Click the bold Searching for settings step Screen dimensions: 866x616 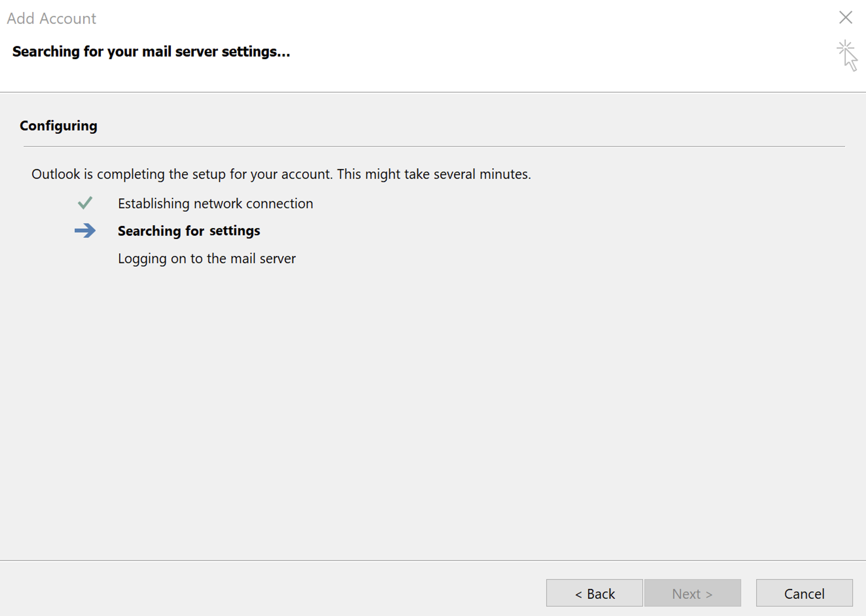(x=188, y=231)
